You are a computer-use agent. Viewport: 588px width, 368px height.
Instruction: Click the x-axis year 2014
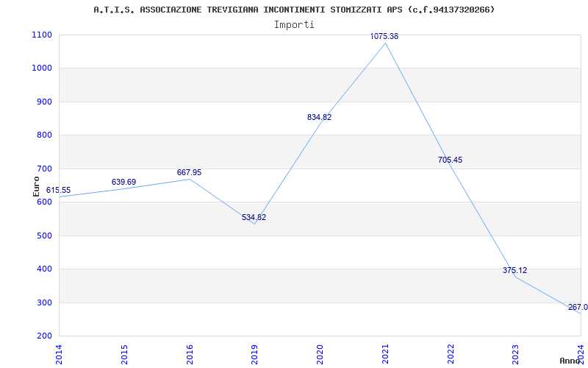click(x=59, y=355)
